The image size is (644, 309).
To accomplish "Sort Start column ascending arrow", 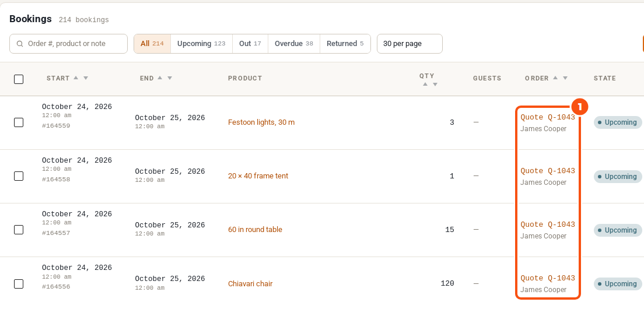I will click(x=76, y=78).
